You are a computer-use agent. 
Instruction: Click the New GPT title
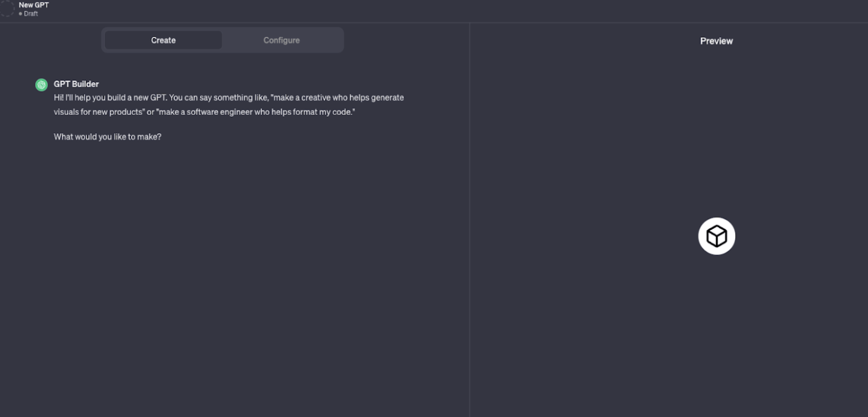(x=32, y=5)
